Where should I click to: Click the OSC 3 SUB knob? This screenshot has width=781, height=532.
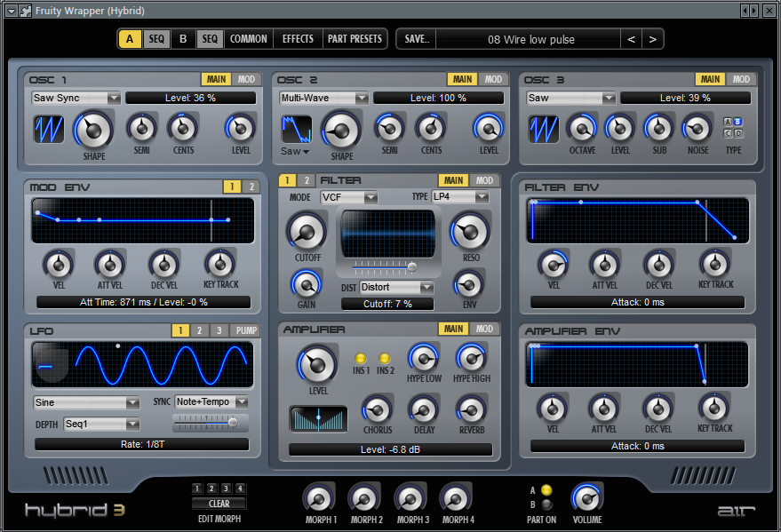[659, 129]
